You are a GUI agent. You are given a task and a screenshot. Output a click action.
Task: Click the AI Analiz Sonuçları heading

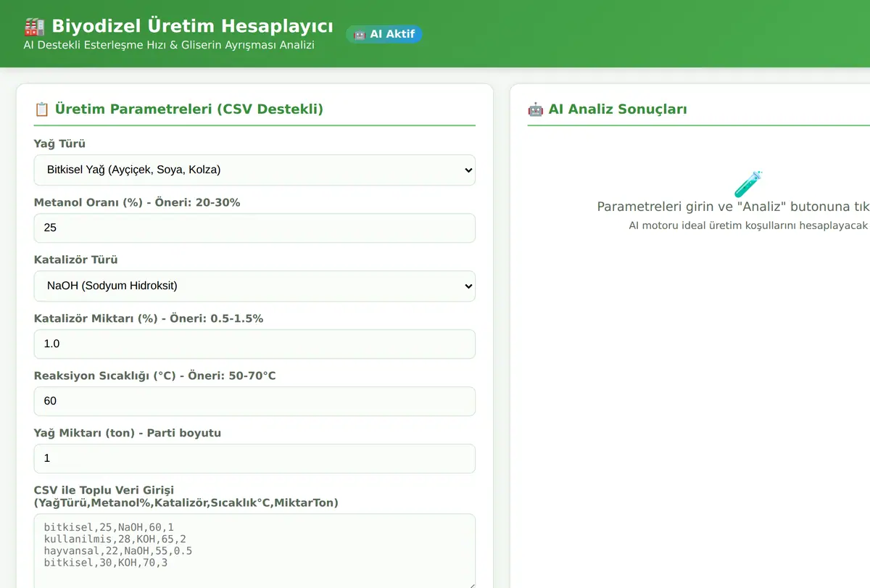click(618, 109)
